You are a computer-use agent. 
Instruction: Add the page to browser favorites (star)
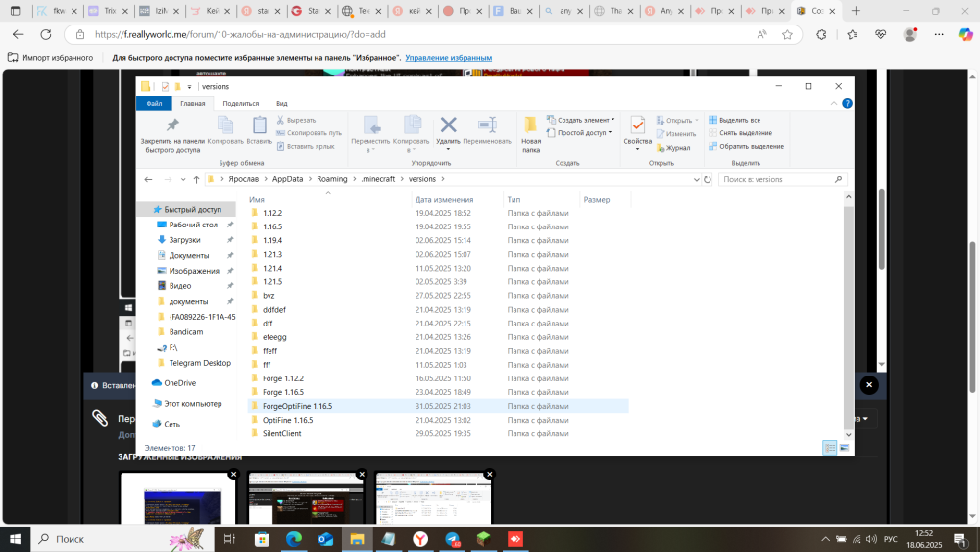[787, 35]
